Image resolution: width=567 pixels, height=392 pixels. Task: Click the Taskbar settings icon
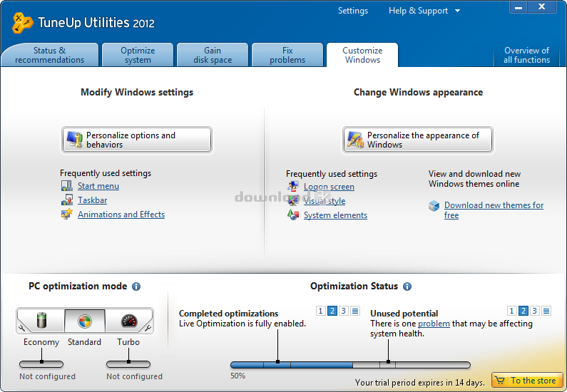(66, 200)
